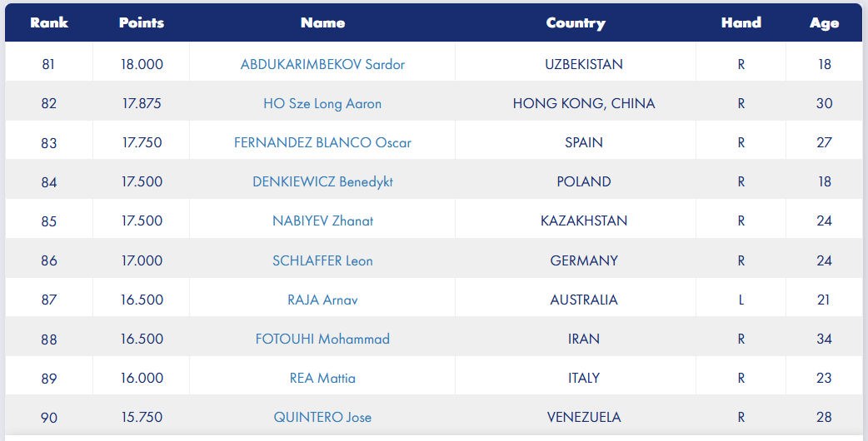Click the Name column header
The image size is (868, 441).
coord(322,22)
